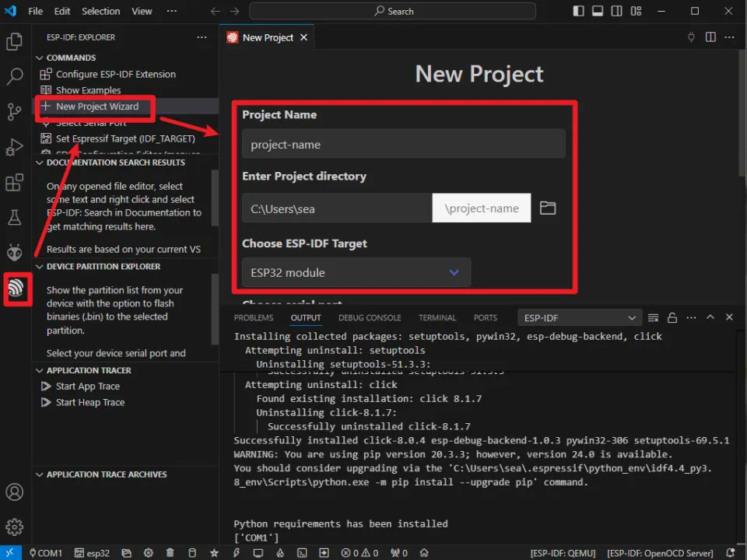Browse for project directory folder icon
Image resolution: width=747 pixels, height=560 pixels.
[548, 208]
